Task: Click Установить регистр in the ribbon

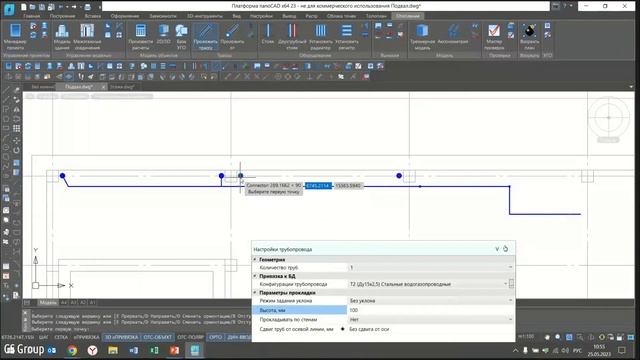Action: 347,36
